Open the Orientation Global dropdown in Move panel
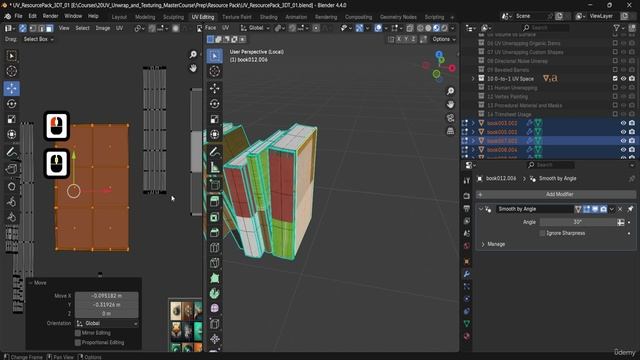Image resolution: width=640 pixels, height=360 pixels. (107, 323)
